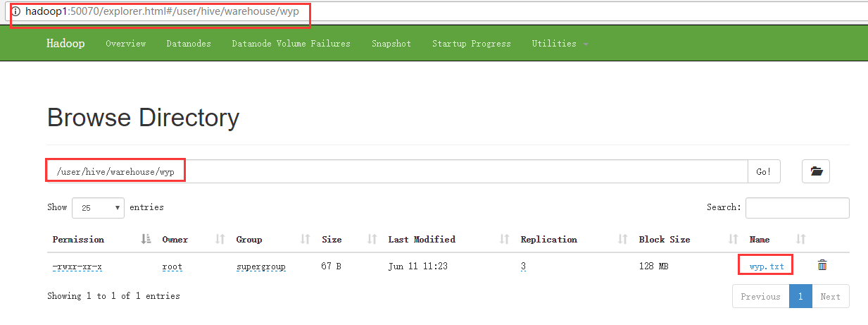Image resolution: width=868 pixels, height=325 pixels.
Task: Click the Go! button
Action: 764,171
